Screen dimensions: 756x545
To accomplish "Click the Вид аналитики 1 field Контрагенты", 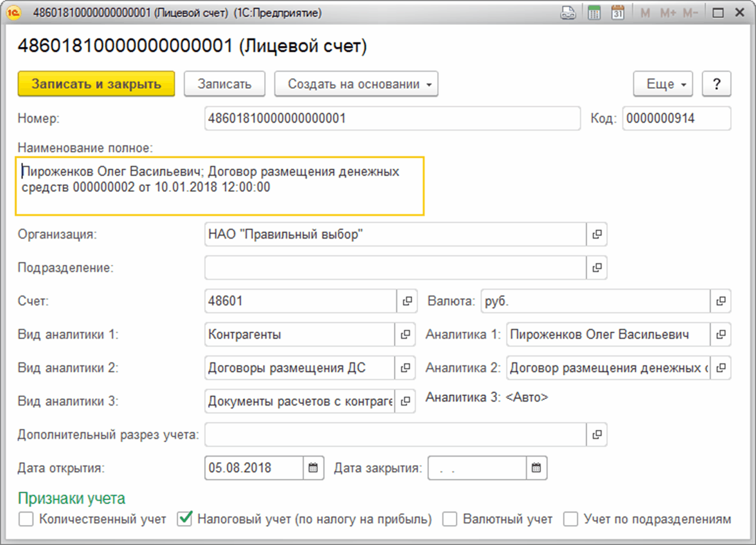I will 300,334.
